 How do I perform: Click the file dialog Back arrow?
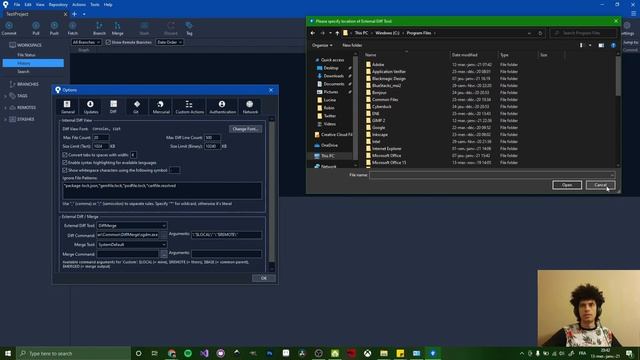[x=313, y=33]
